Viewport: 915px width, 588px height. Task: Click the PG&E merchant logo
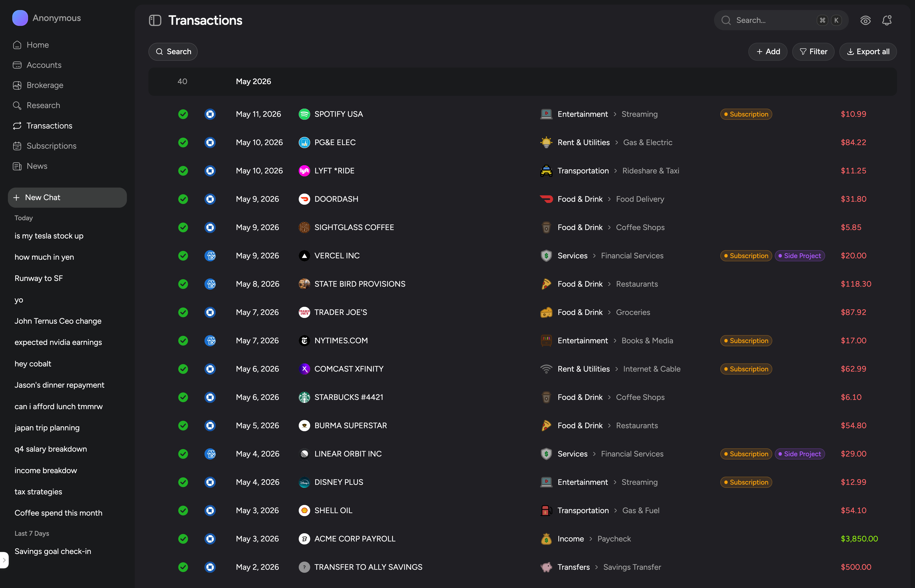point(304,142)
